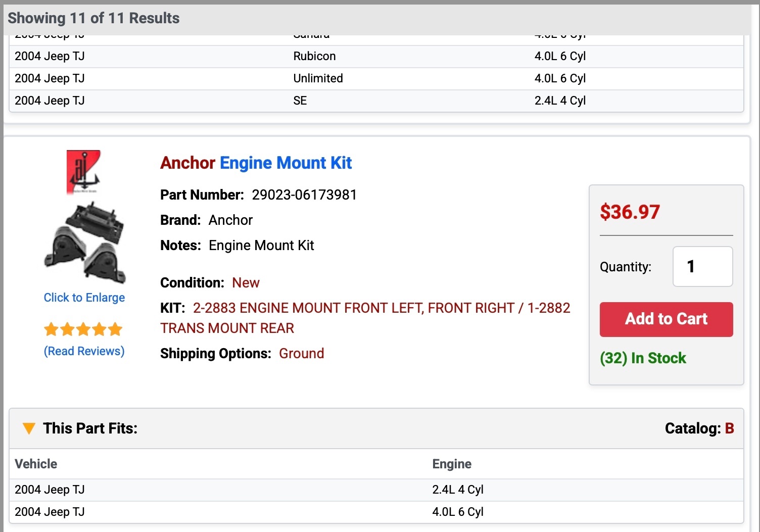Viewport: 760px width, 532px height.
Task: Open the engine mount kit product photo
Action: 84,242
